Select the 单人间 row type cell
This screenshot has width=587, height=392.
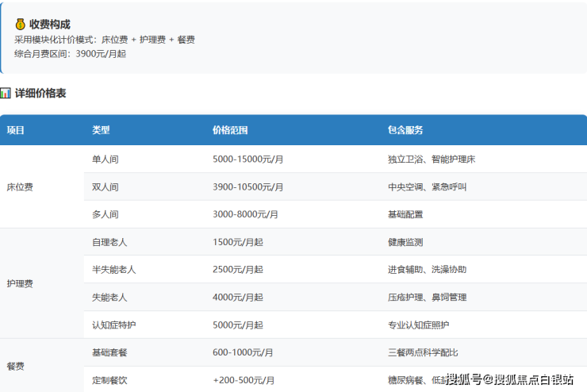pos(106,159)
